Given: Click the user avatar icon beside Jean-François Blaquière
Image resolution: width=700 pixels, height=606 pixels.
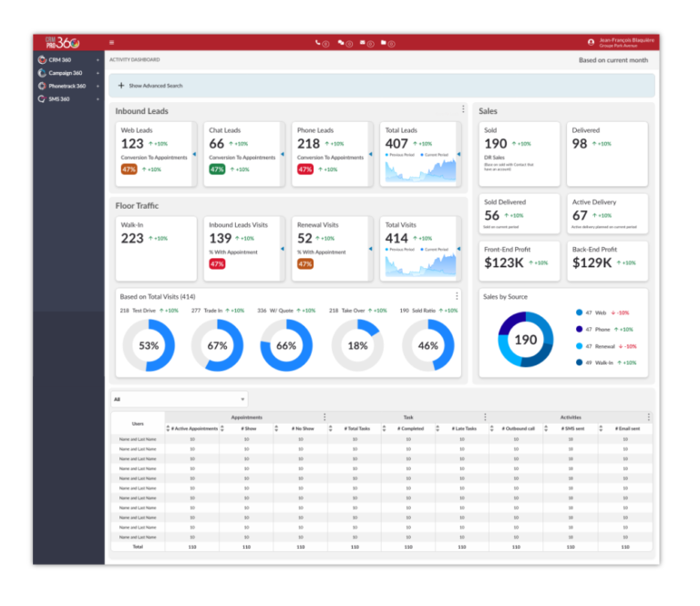Looking at the screenshot, I should click(x=592, y=42).
